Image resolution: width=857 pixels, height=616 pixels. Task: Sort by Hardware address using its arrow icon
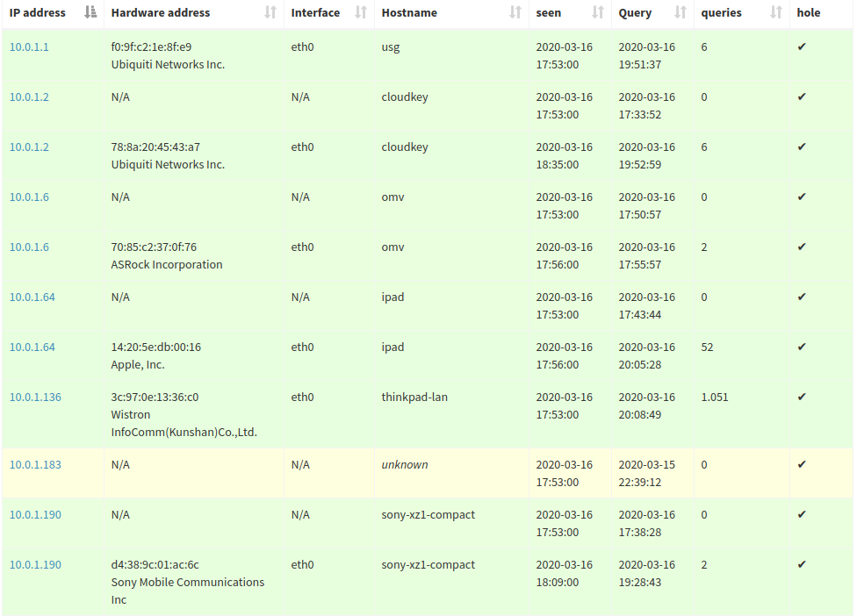(x=270, y=12)
